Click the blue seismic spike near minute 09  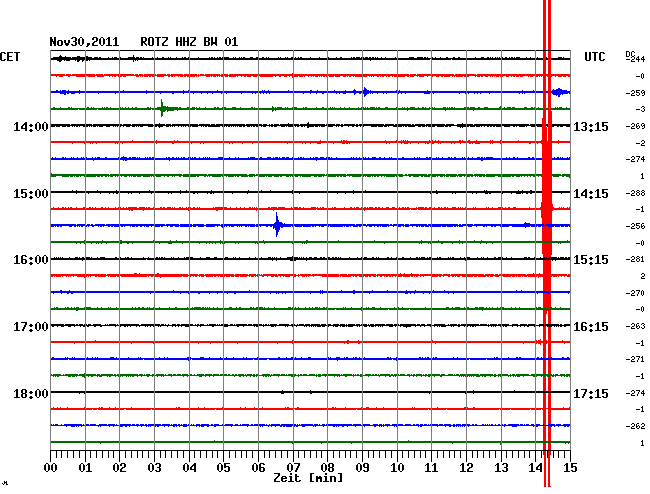365,92
